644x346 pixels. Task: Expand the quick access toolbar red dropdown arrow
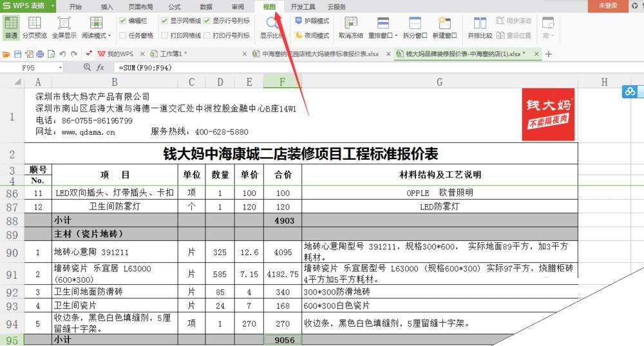(89, 54)
